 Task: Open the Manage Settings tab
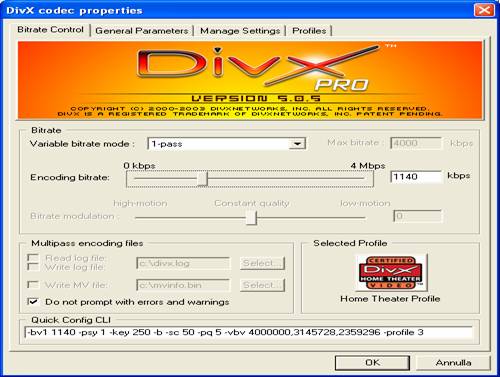coord(240,31)
